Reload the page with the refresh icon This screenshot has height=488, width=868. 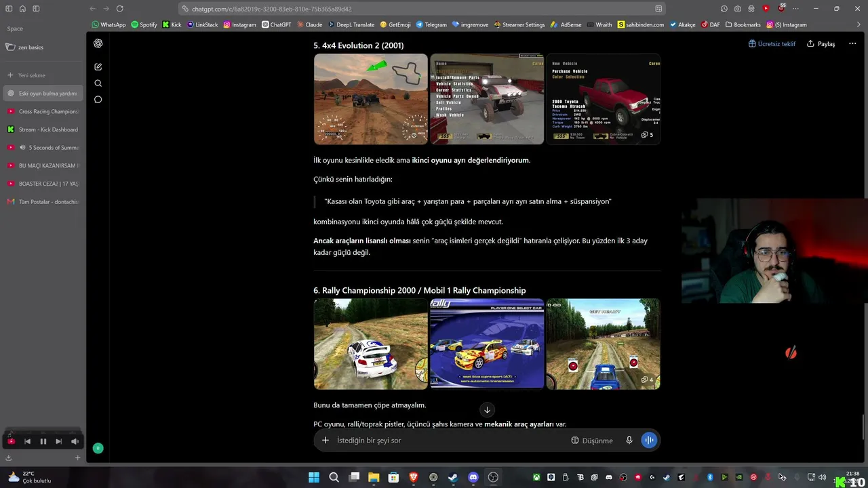[x=119, y=9]
